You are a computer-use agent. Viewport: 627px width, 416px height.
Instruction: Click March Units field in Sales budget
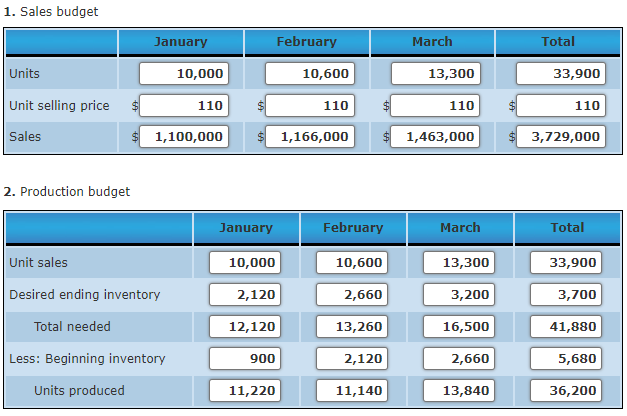pos(436,74)
